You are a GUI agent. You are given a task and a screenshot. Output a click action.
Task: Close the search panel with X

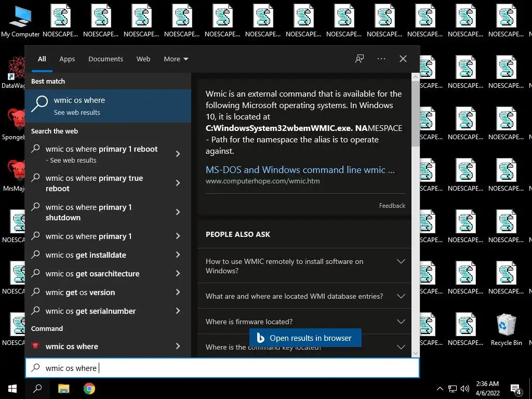click(x=403, y=59)
